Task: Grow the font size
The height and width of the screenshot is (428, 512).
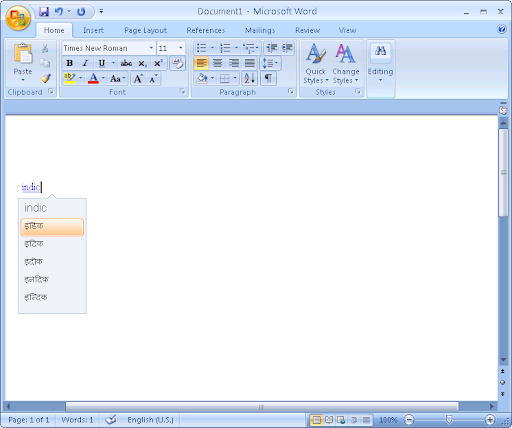Action: pyautogui.click(x=138, y=79)
